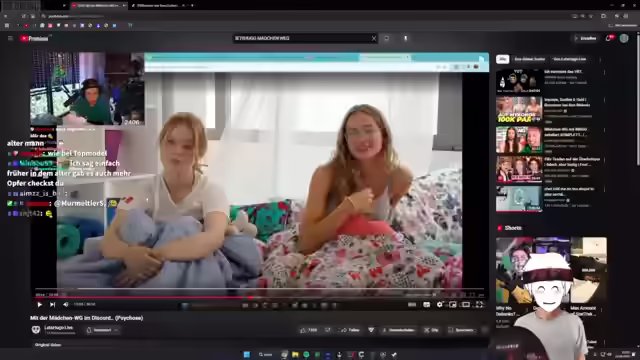Select the second filter chip beside Alle

coord(529,59)
